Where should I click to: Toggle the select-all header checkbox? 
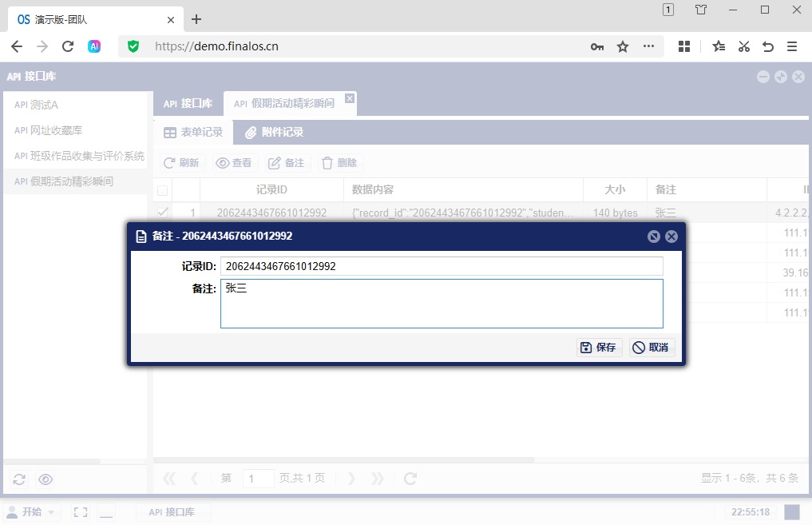coord(163,191)
